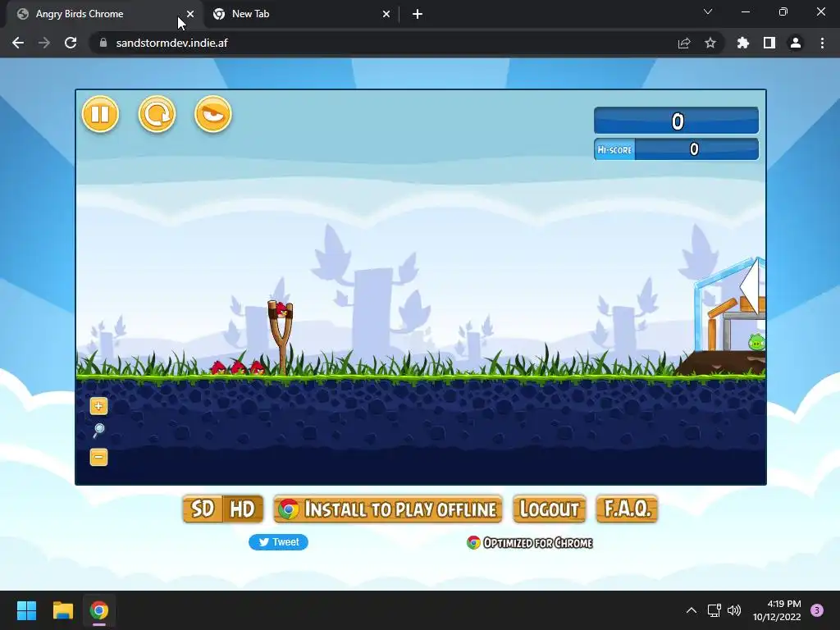Viewport: 840px width, 630px height.
Task: Open the notification badge showing 3
Action: click(x=817, y=610)
